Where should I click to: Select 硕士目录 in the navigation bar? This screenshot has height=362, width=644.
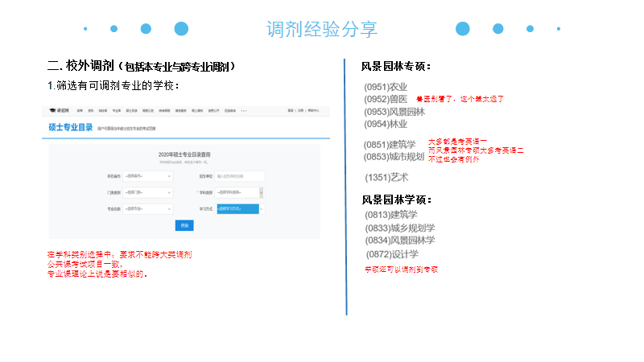click(131, 109)
